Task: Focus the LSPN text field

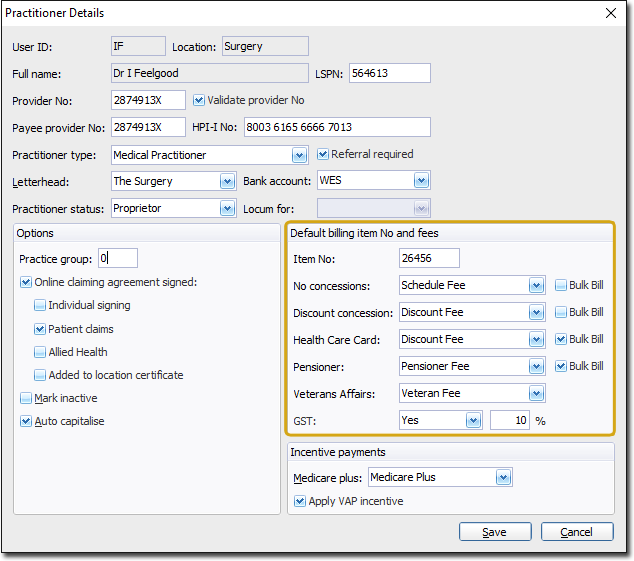Action: click(389, 73)
